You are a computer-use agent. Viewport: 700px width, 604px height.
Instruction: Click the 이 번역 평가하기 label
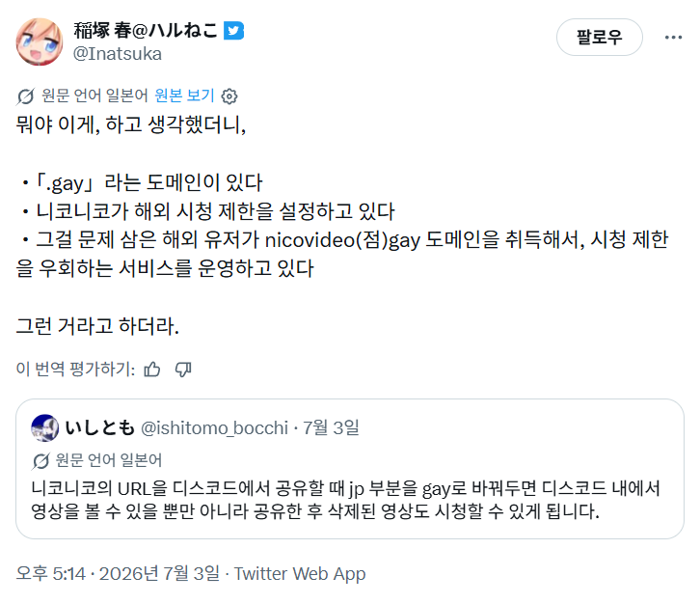(75, 369)
